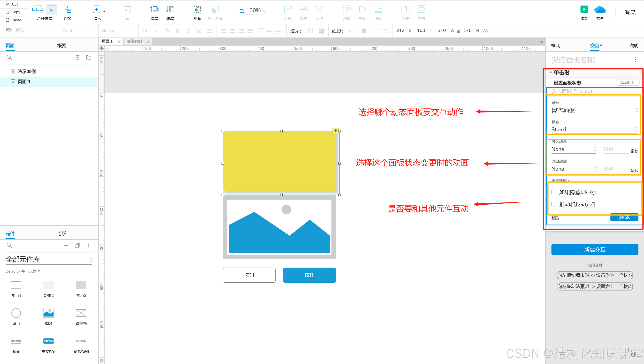Click the Copy command
Viewport: 644px width, 364px height.
coord(13,12)
